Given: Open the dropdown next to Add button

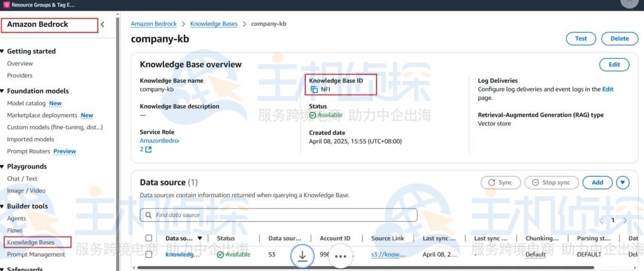Looking at the screenshot, I should click(622, 182).
